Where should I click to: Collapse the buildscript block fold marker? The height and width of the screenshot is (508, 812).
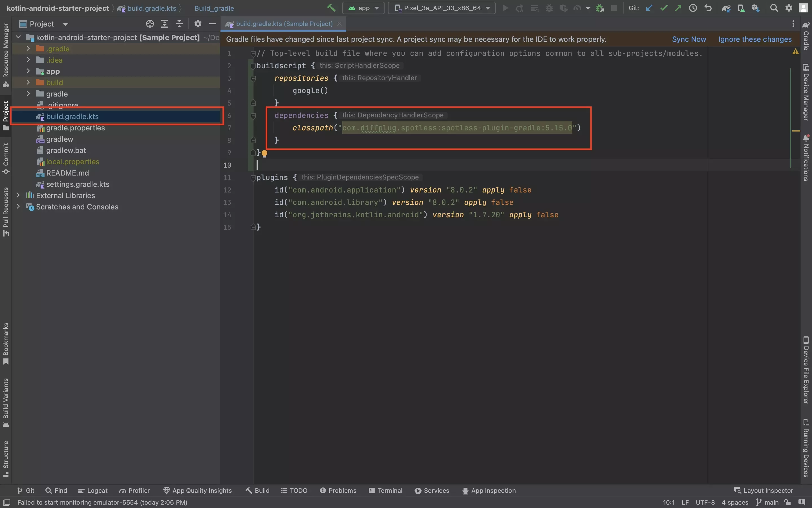coord(253,66)
